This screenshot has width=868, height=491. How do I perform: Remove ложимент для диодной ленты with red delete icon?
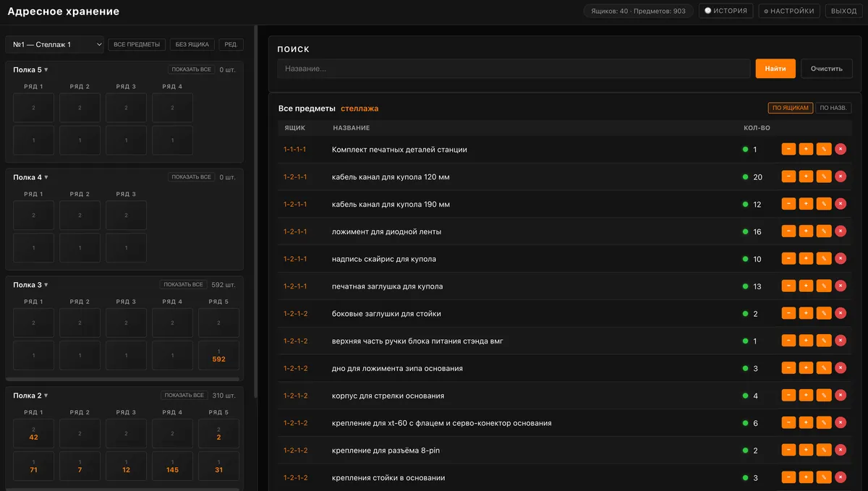(841, 231)
